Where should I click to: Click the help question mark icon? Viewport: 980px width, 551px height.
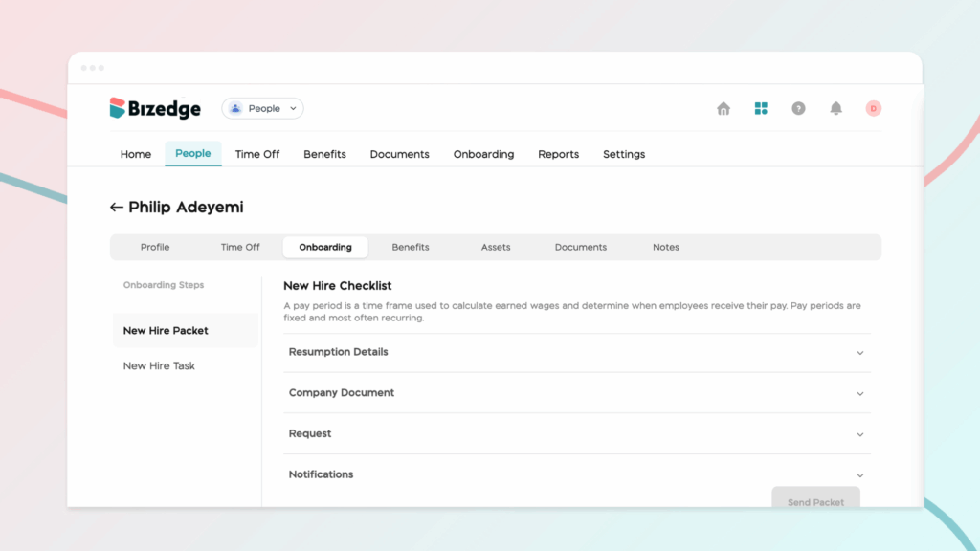coord(798,109)
